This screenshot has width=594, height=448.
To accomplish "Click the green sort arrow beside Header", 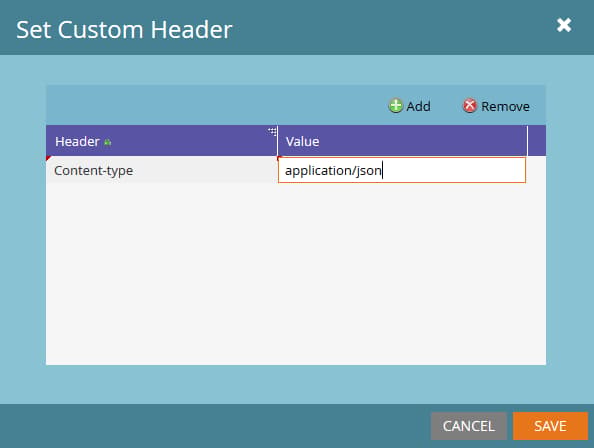I will [108, 142].
